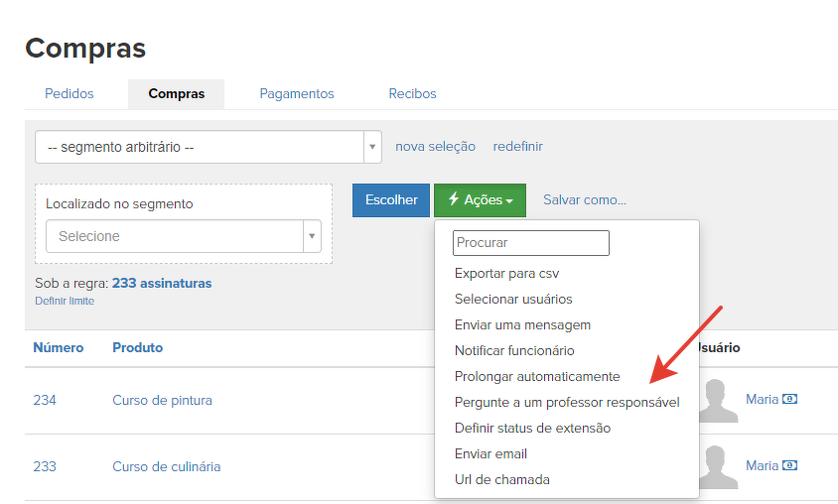Choose 'Pergunte a um professor responsável'
The height and width of the screenshot is (504, 838).
[566, 402]
